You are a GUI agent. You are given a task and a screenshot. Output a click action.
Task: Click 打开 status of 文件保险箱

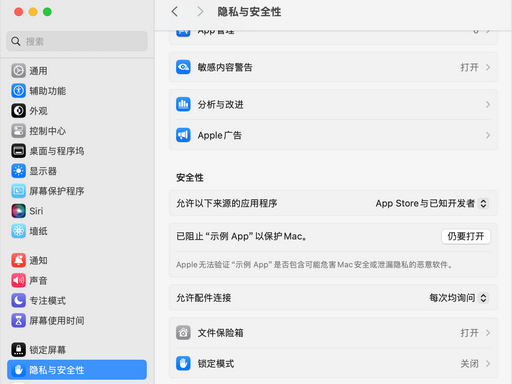pyautogui.click(x=469, y=333)
